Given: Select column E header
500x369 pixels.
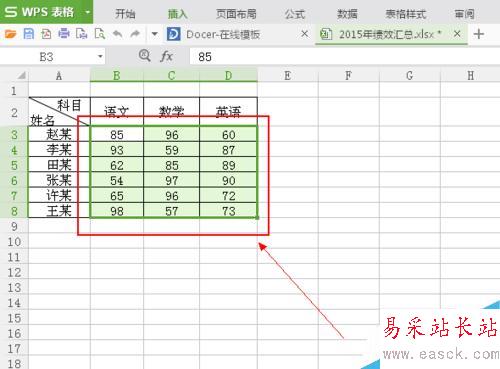Looking at the screenshot, I should [288, 75].
